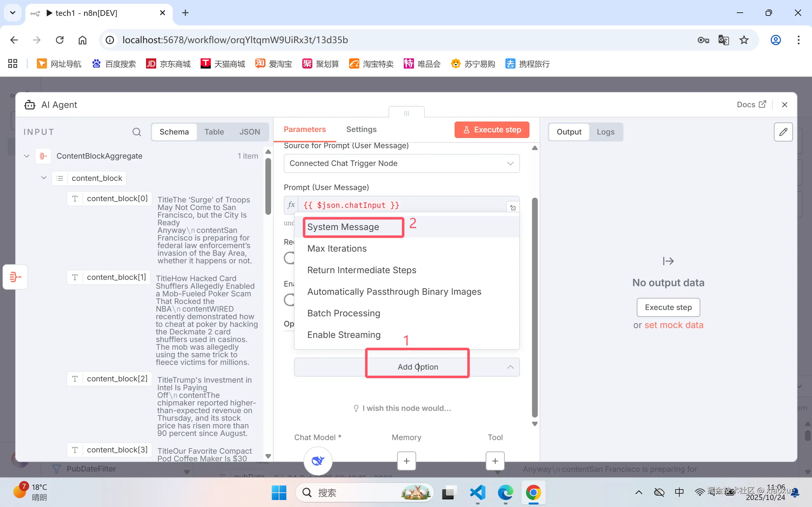
Task: Click the ContentBlockAggregate node side icon
Action: [15, 277]
